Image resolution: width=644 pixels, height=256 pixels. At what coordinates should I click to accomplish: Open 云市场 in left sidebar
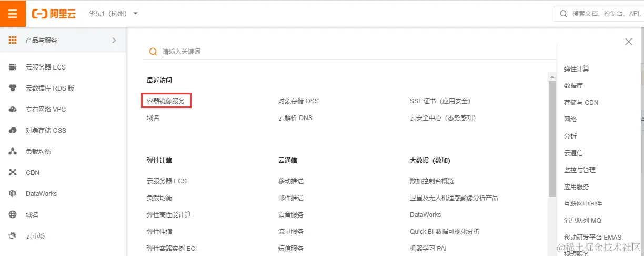(35, 235)
